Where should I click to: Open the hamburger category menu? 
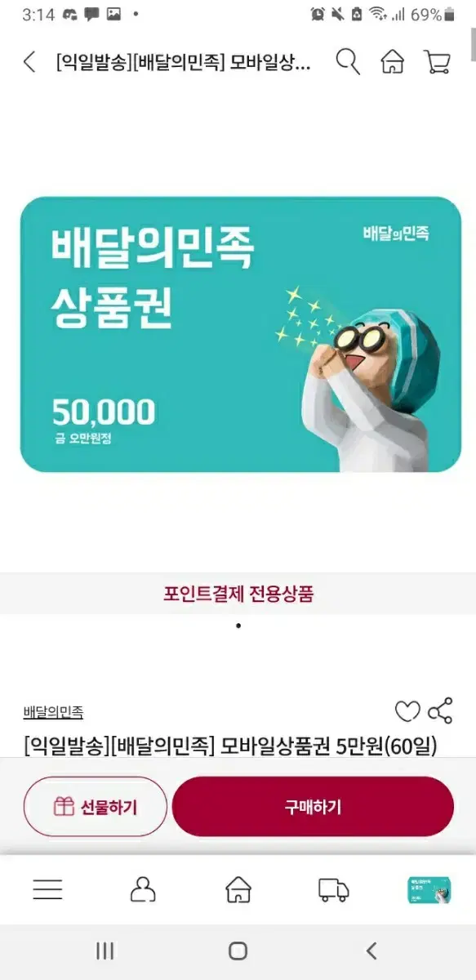(47, 889)
